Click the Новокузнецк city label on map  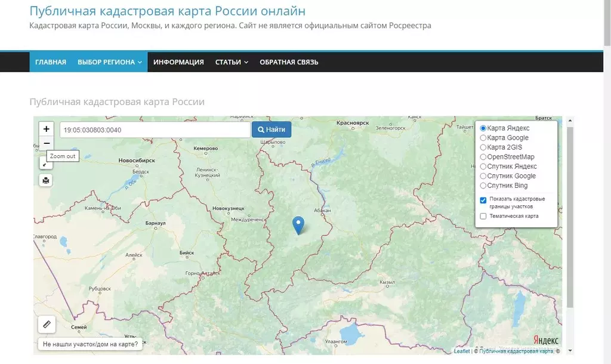[x=229, y=208]
